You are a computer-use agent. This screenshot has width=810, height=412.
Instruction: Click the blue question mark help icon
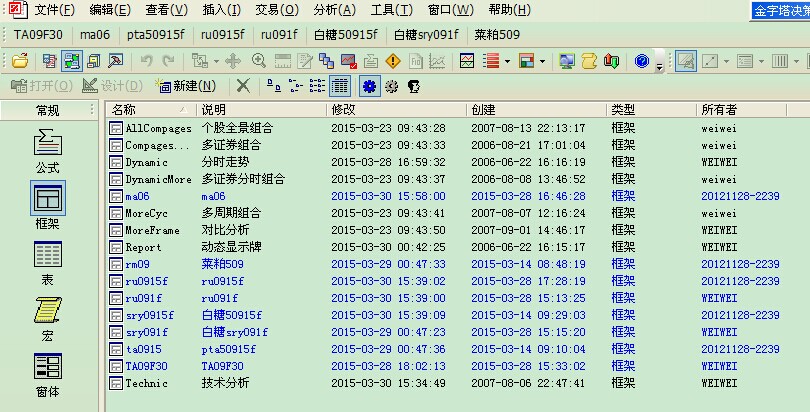[642, 61]
